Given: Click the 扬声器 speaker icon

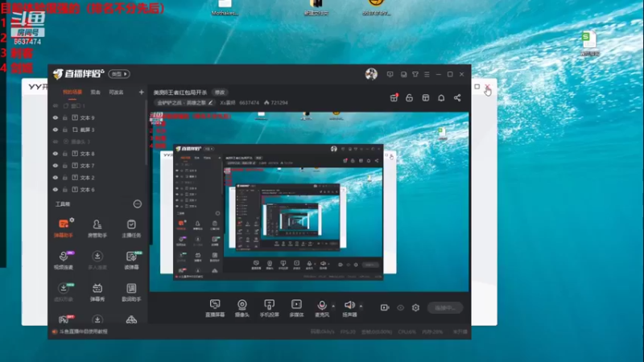Looking at the screenshot, I should tap(349, 305).
